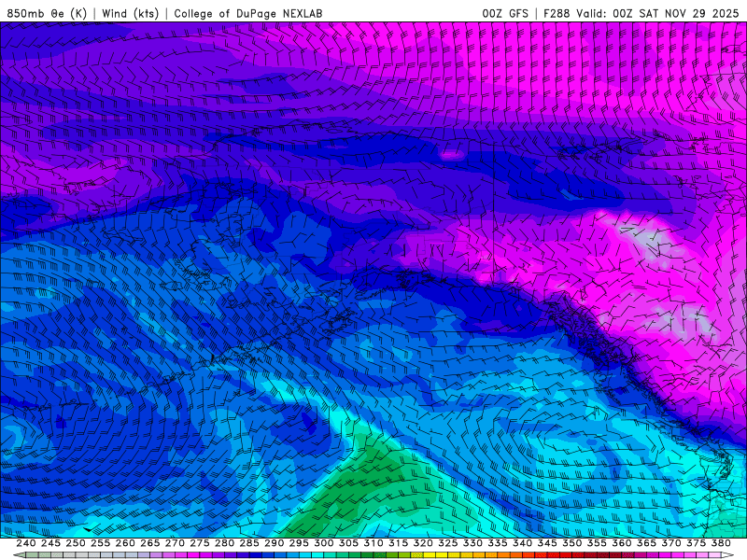
Task: Click the 300 value on the color scale
Action: tap(323, 543)
